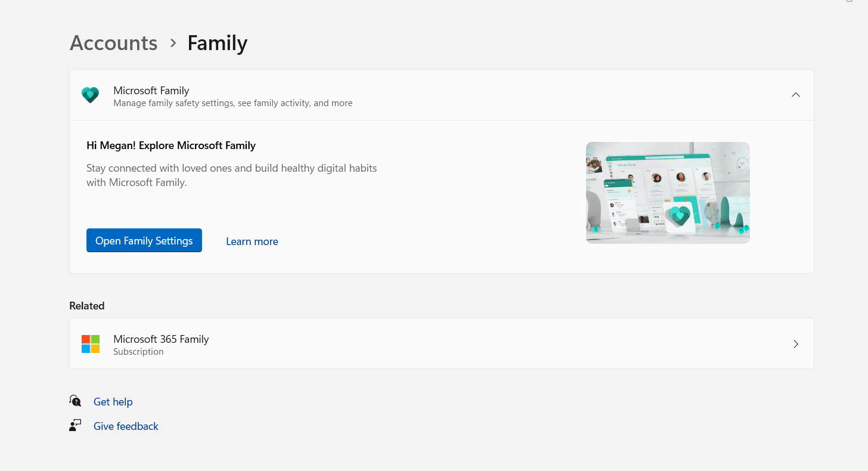Click the Microsoft Family promo image

pos(668,193)
